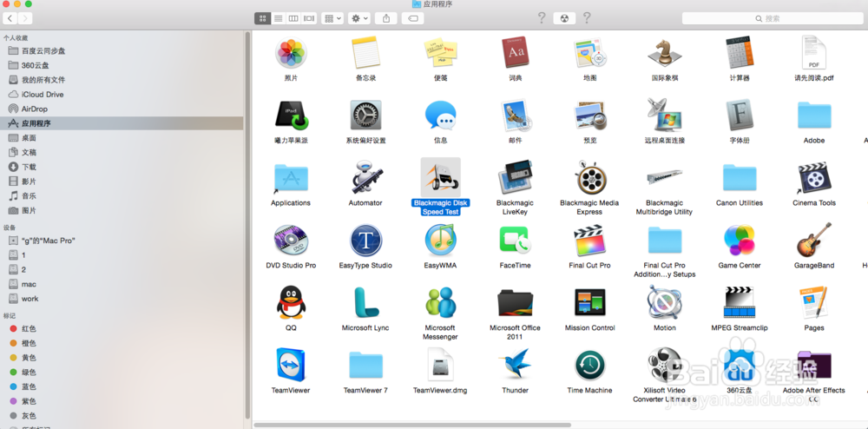Open the gear action menu dropdown
The image size is (868, 429).
(358, 18)
